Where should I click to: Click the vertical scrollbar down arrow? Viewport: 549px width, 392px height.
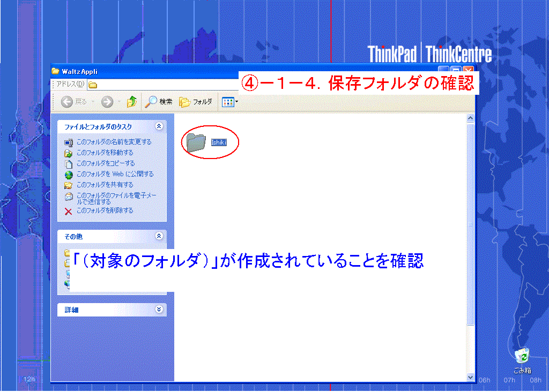[x=470, y=377]
